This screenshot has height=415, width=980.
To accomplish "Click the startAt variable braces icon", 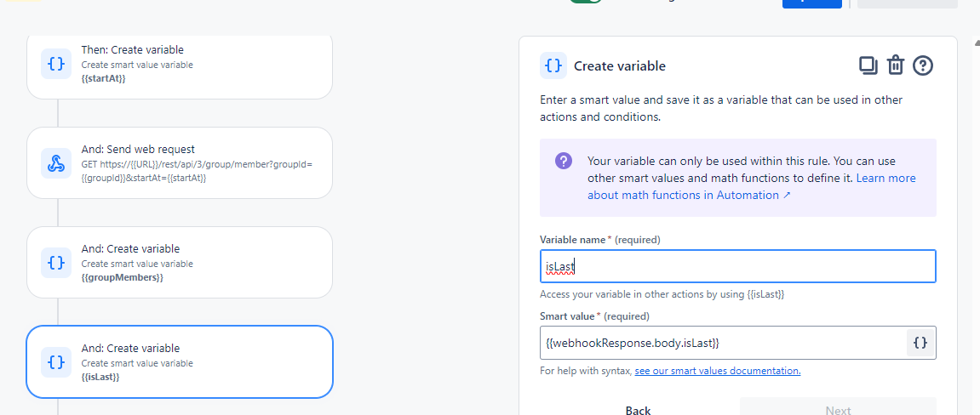I will point(56,64).
